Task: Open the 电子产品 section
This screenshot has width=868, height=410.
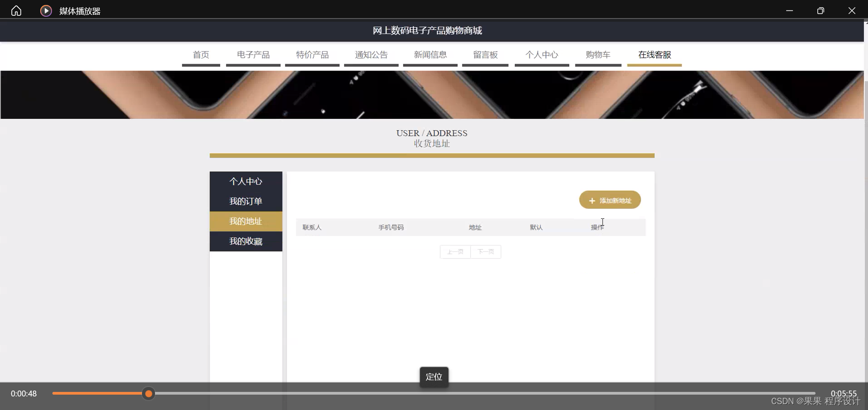Action: pos(253,55)
